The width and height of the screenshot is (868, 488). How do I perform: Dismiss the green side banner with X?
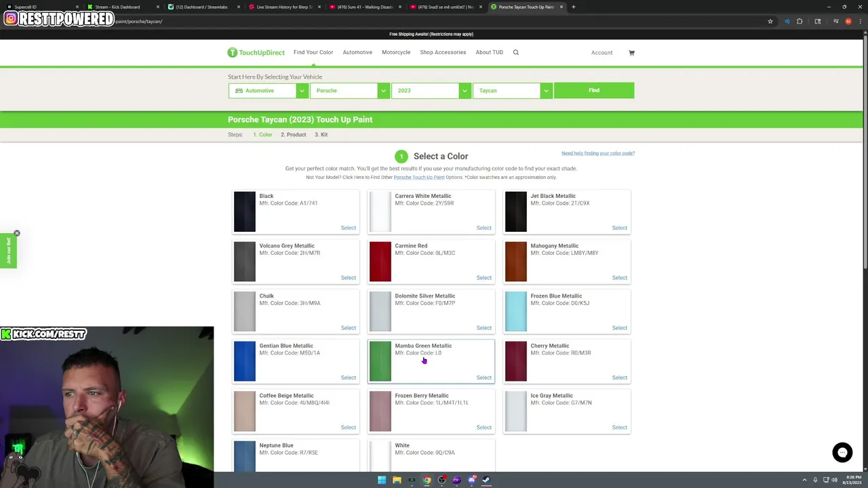pos(17,233)
